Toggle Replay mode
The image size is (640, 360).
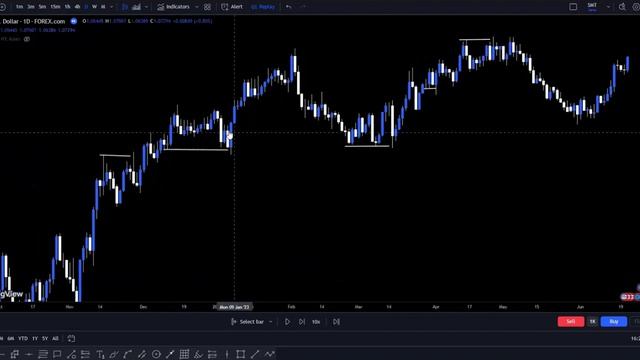point(263,7)
